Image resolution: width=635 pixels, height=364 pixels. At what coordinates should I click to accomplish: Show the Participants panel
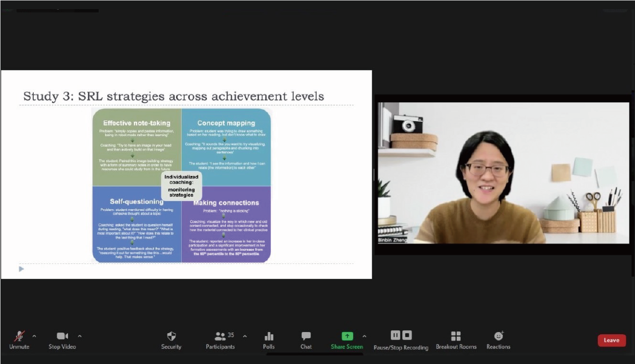pos(220,337)
